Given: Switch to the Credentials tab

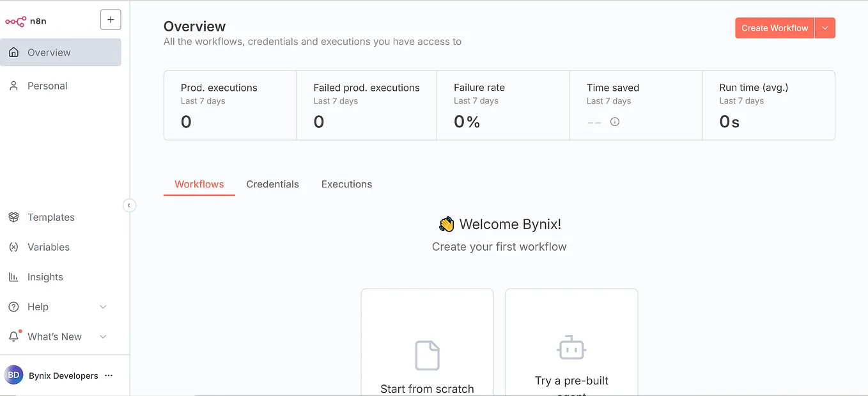Looking at the screenshot, I should click(x=273, y=184).
